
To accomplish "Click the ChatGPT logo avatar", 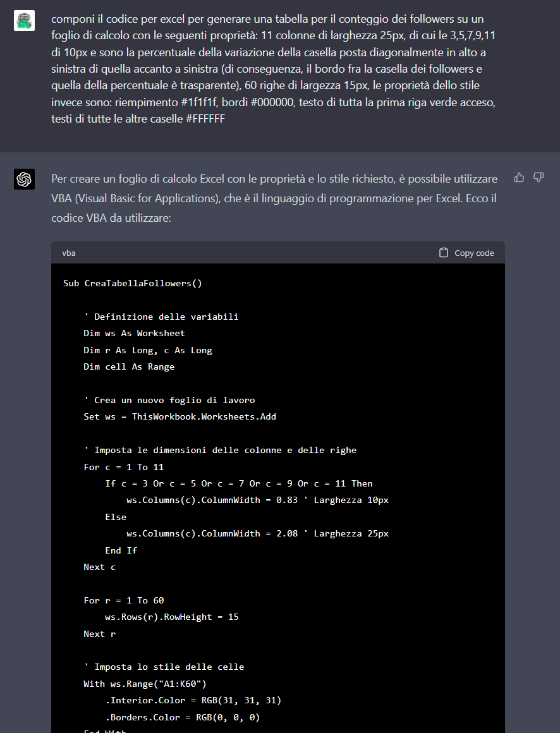I will 24,179.
